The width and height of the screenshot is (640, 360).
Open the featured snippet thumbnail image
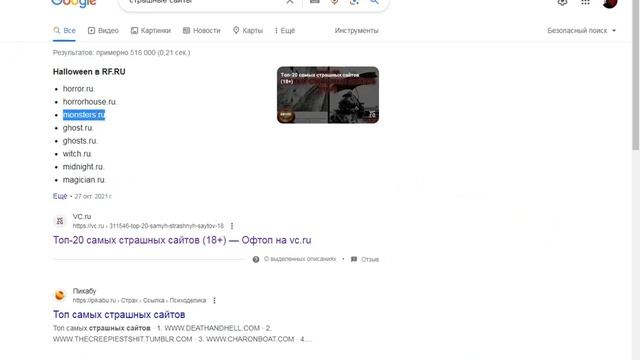click(328, 95)
